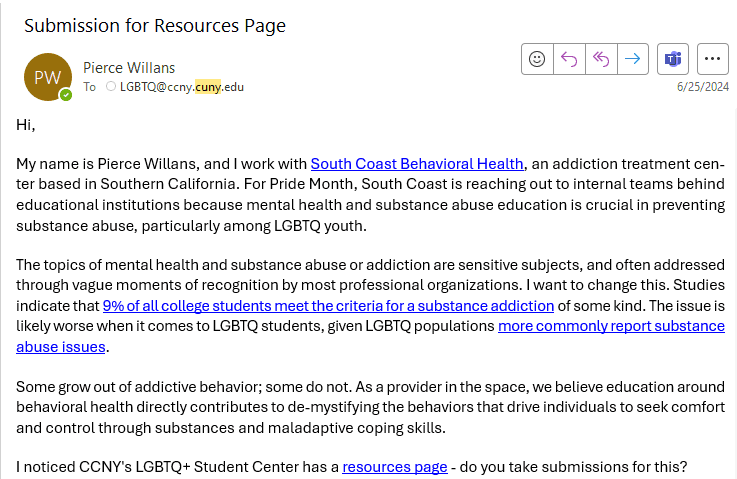This screenshot has width=737, height=479.
Task: Click the subject Submission for Resources Page
Action: point(155,25)
